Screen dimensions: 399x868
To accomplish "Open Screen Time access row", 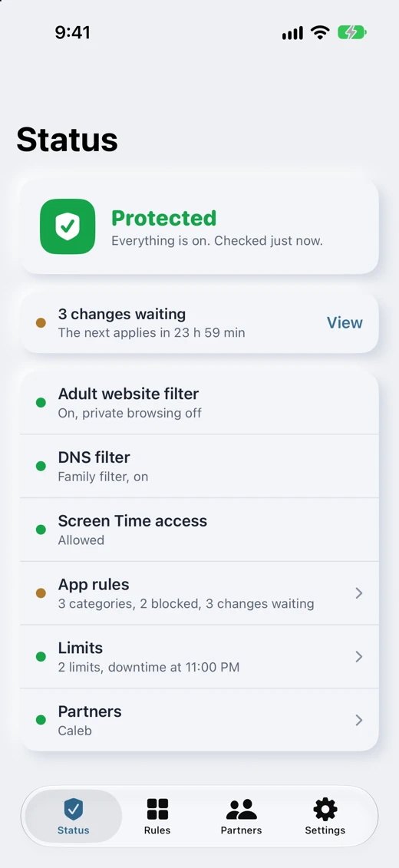I will click(199, 530).
